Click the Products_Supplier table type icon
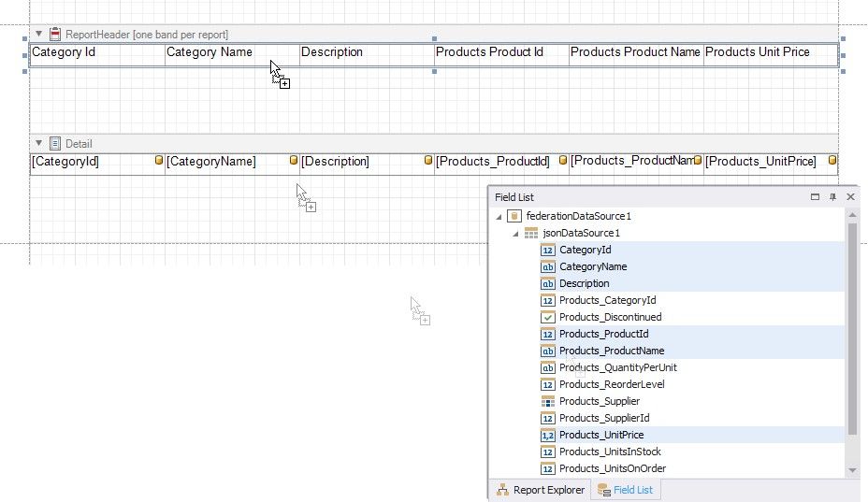Screen dimensions: 868x502 [x=548, y=401]
